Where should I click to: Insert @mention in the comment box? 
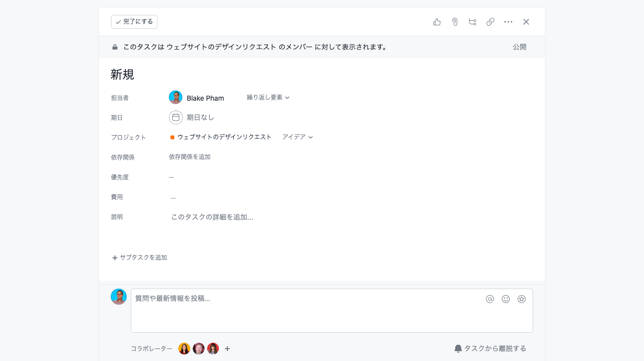point(490,299)
